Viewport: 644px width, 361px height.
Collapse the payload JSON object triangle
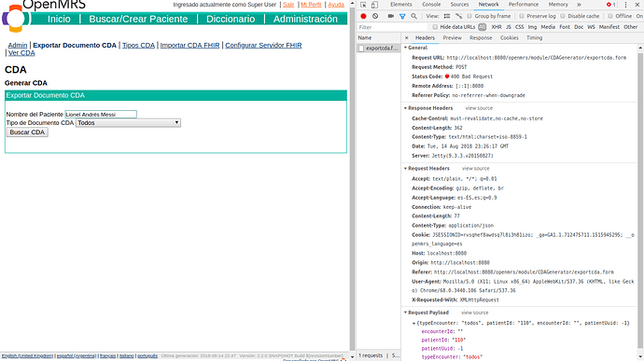[414, 323]
